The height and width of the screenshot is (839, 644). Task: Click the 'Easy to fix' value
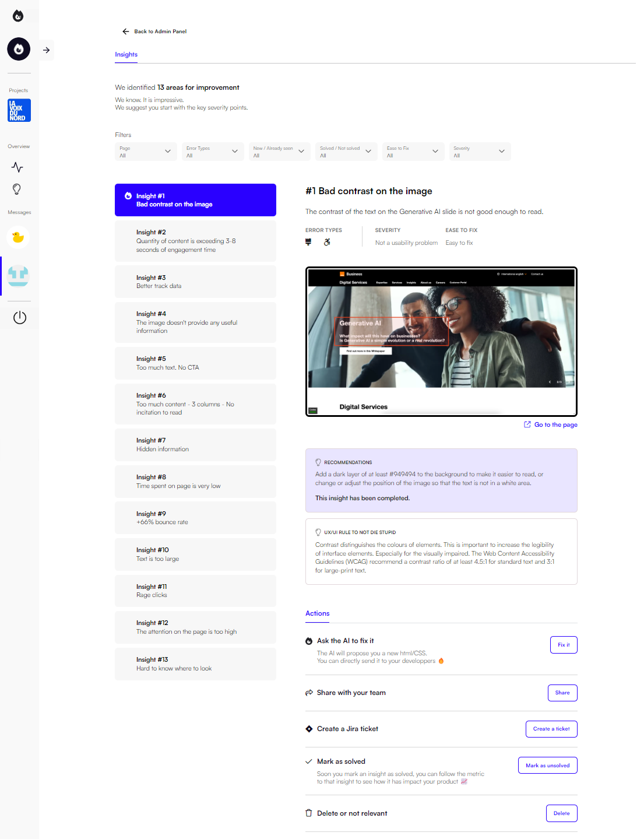click(459, 243)
